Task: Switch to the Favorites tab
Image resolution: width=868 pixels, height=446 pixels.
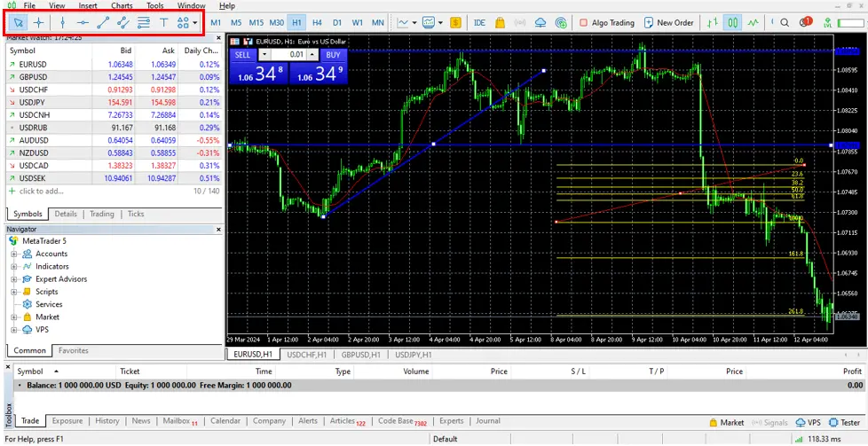Action: [74, 350]
